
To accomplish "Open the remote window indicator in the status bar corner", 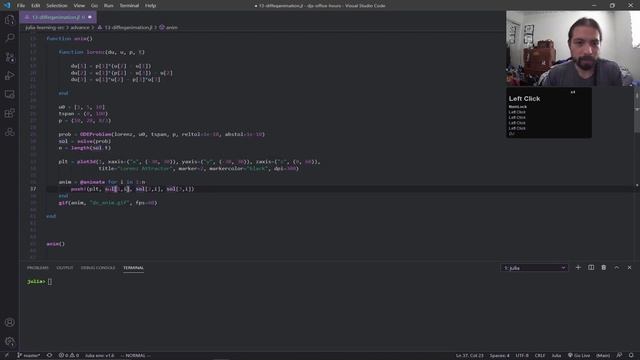I will [x=6, y=356].
